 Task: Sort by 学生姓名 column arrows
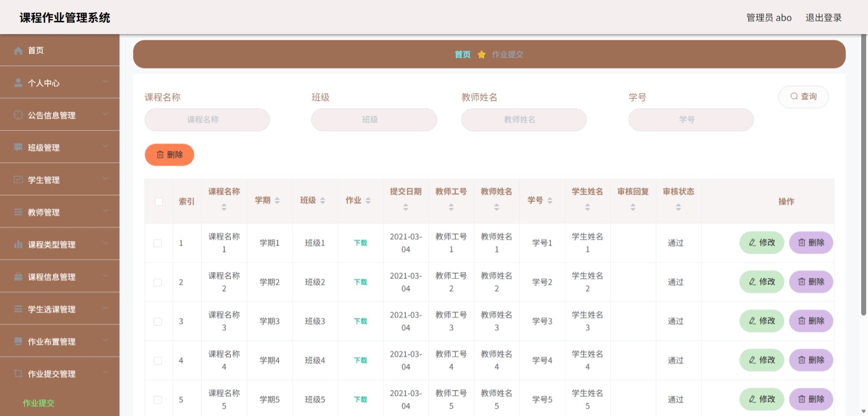coord(587,208)
